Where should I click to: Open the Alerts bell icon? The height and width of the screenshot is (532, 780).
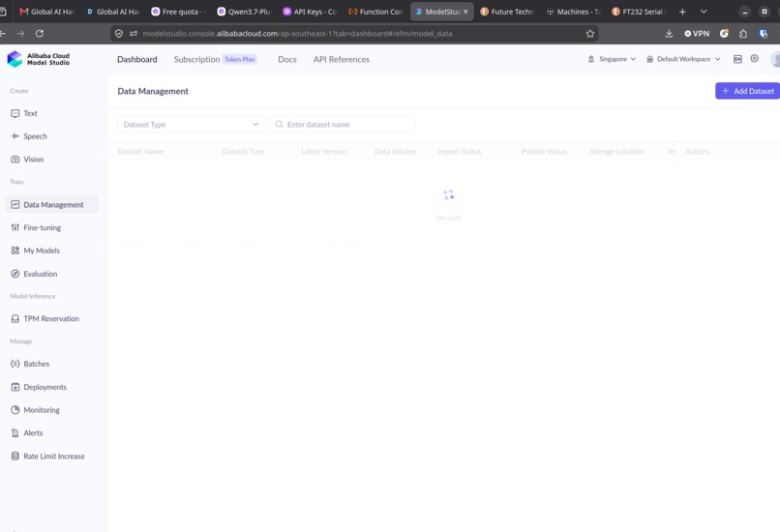click(15, 433)
